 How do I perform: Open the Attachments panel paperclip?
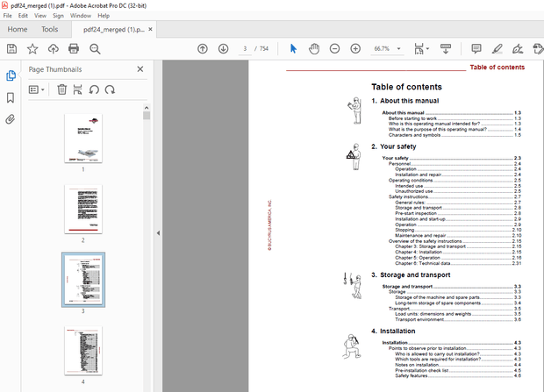pos(11,119)
